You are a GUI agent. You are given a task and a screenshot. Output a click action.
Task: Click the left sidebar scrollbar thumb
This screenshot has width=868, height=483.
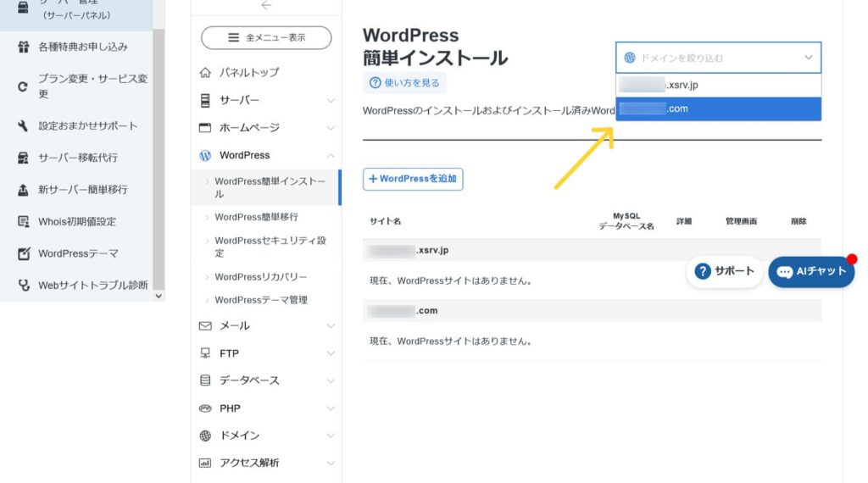coord(159,159)
